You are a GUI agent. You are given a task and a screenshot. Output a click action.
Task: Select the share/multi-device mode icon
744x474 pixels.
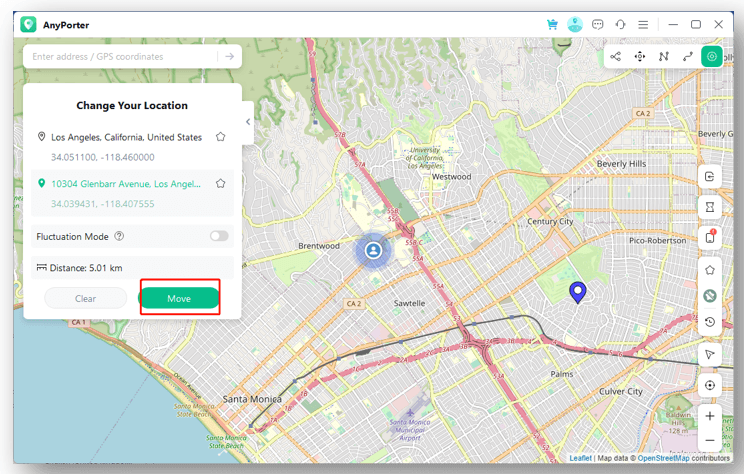click(615, 56)
